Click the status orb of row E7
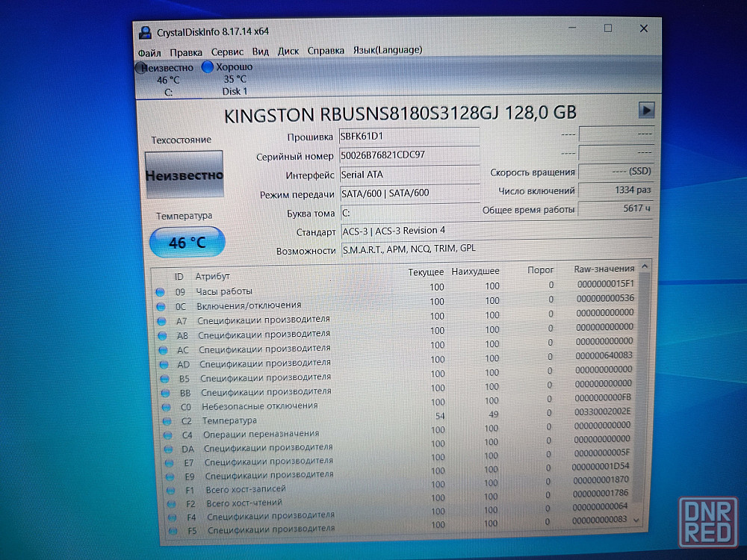The image size is (747, 560). [169, 462]
